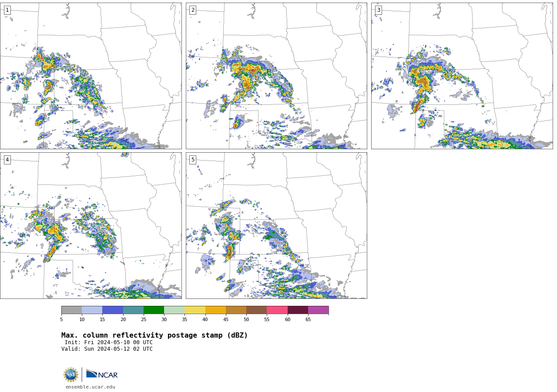Click the brown 50-55 dBZ swatch

[256, 310]
